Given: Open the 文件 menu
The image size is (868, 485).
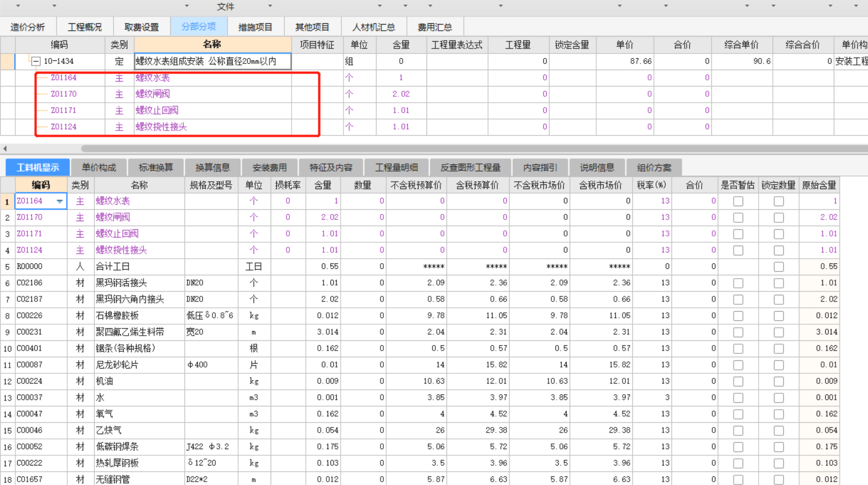Looking at the screenshot, I should tap(226, 6).
